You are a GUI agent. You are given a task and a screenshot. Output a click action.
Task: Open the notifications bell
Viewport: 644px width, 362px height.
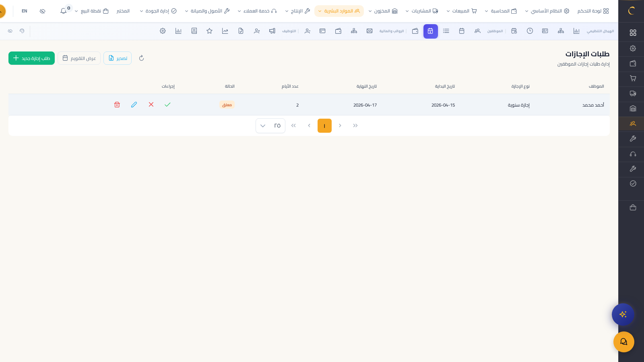coord(64,11)
